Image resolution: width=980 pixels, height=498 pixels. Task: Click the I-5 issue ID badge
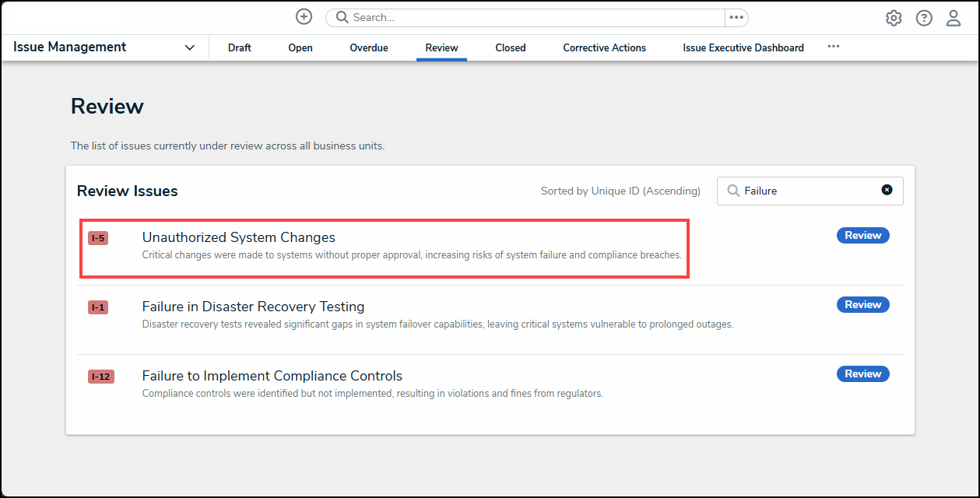coord(98,238)
